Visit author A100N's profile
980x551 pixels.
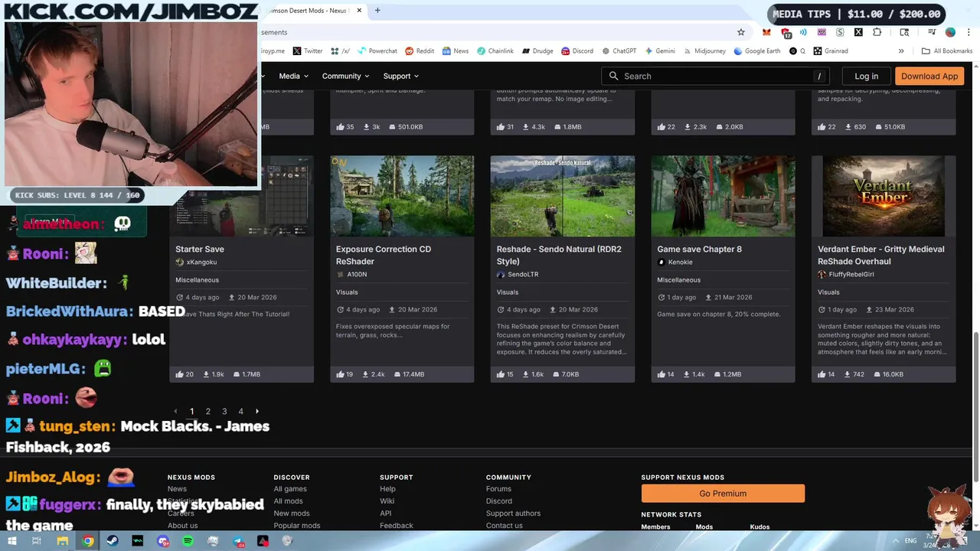pyautogui.click(x=357, y=274)
